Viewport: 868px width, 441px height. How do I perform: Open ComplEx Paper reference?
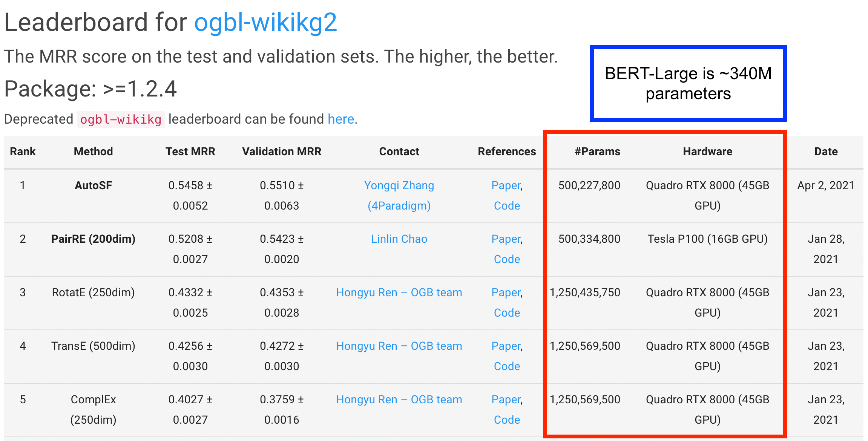[506, 400]
